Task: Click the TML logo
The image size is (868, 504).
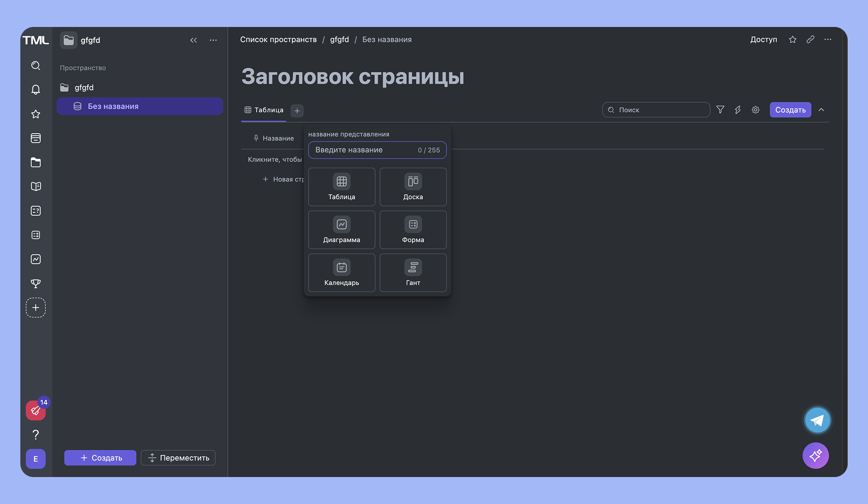Action: (x=36, y=40)
